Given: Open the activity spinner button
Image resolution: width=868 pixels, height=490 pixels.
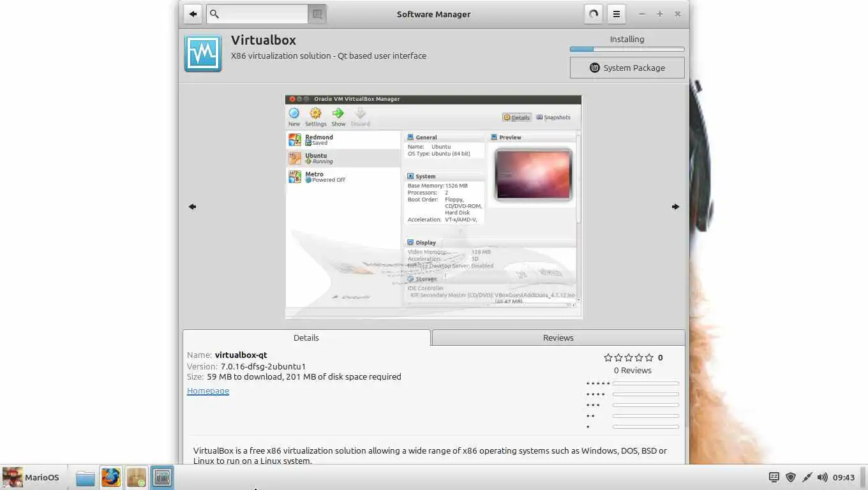Looking at the screenshot, I should [x=594, y=14].
